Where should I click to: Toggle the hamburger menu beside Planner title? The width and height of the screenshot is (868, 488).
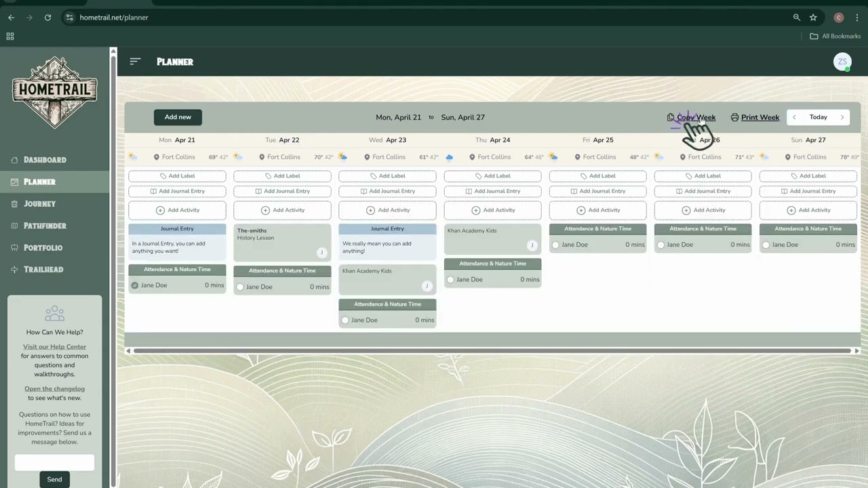coord(135,61)
